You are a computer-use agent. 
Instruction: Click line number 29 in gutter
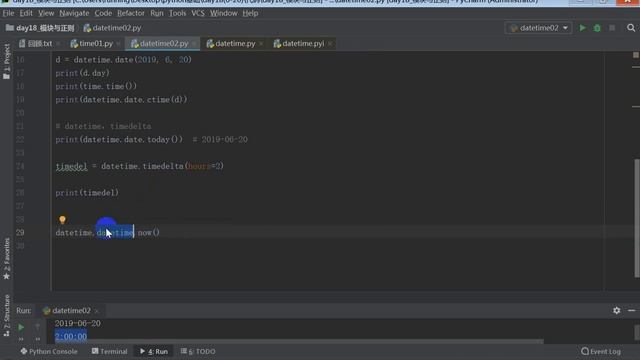click(x=20, y=232)
